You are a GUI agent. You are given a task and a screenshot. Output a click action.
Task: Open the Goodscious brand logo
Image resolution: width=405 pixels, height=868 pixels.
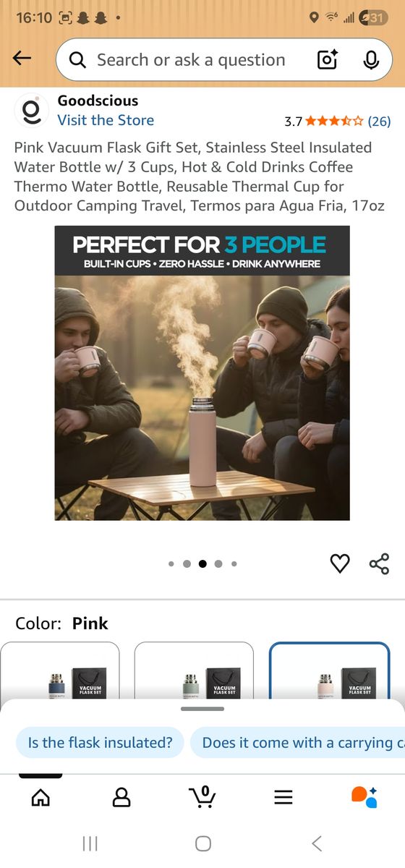tap(31, 111)
